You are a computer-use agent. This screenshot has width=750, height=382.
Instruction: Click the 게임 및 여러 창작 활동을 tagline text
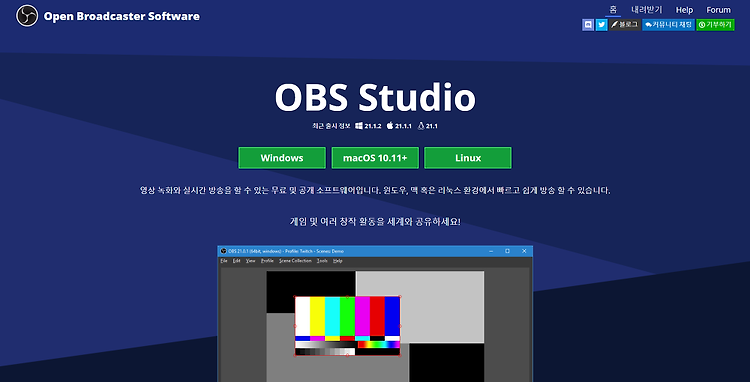pos(375,221)
